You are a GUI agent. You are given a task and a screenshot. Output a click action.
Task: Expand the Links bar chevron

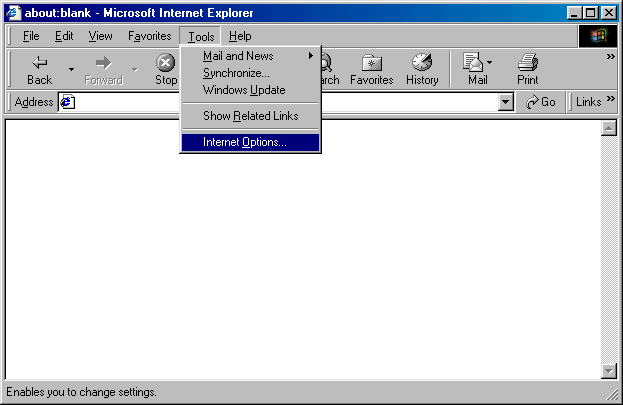(611, 98)
